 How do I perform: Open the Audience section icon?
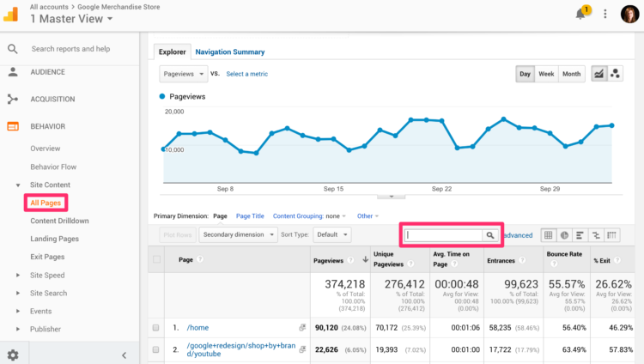[13, 72]
